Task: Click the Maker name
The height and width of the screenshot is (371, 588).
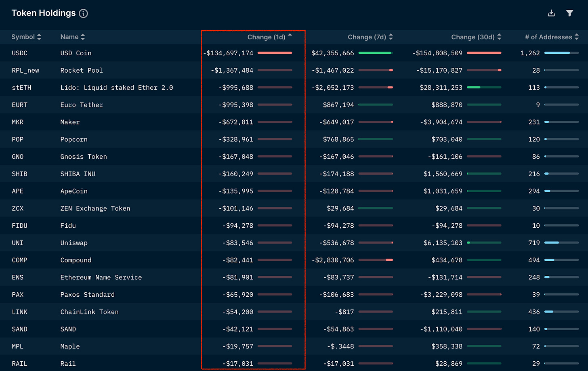Action: pos(70,122)
